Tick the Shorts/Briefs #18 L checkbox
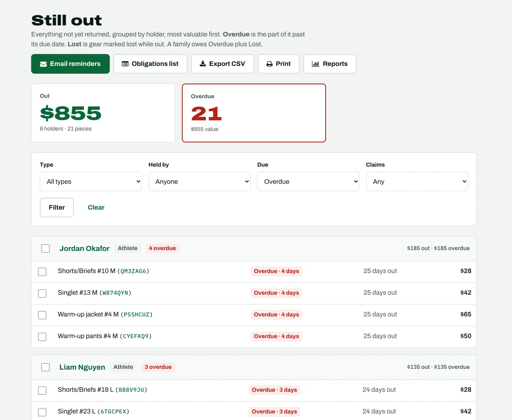The image size is (512, 420). (x=42, y=390)
